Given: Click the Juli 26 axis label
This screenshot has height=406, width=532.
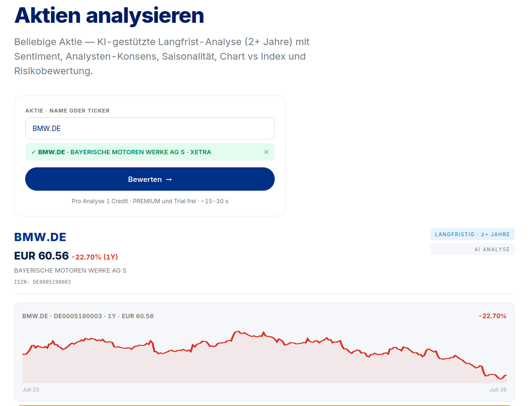Looking at the screenshot, I should 498,390.
